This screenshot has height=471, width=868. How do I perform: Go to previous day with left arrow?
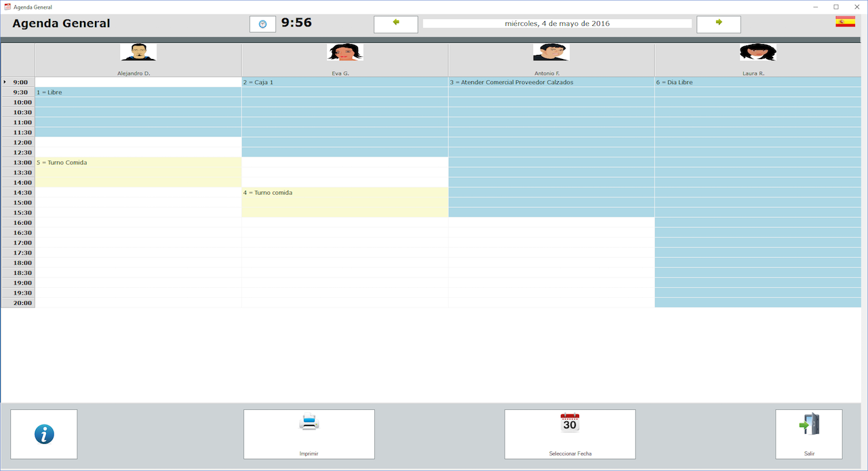395,24
